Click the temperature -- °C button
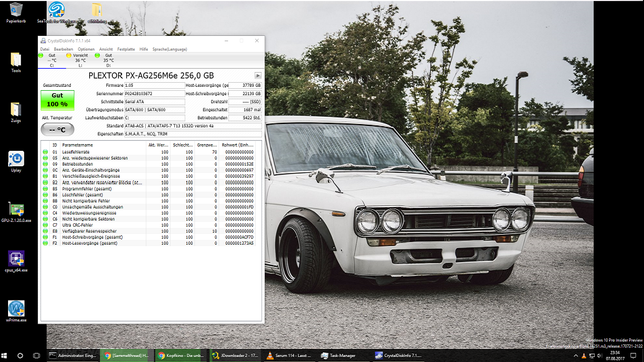 pos(57,130)
